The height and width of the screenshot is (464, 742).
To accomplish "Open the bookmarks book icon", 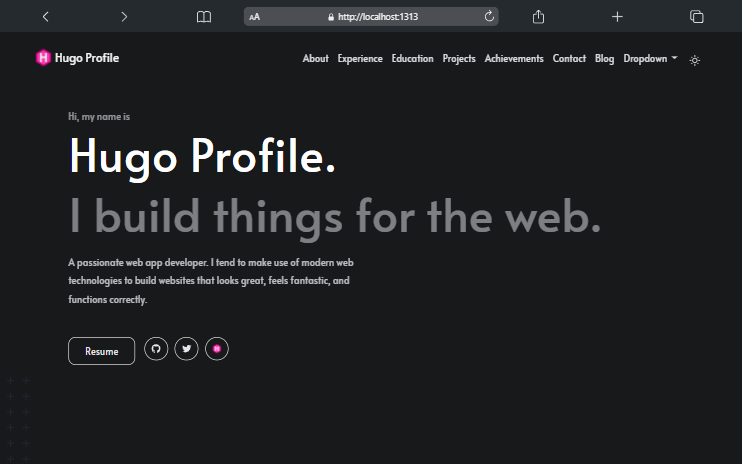I will click(x=204, y=17).
